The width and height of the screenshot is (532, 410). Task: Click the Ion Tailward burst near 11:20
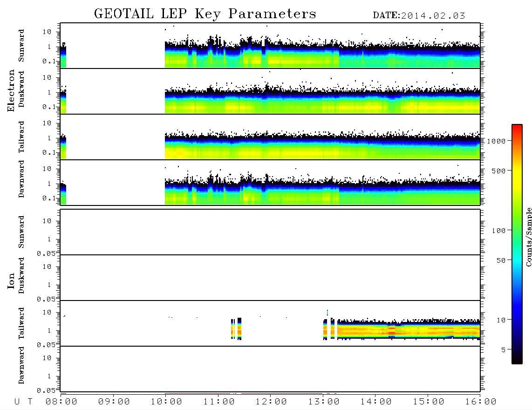tap(237, 329)
